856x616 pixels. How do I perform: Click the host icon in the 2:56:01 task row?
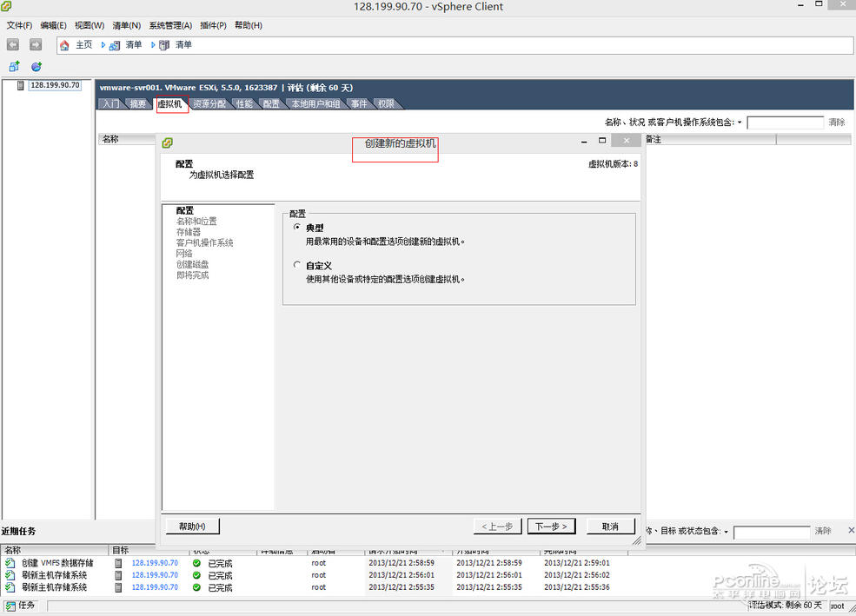click(118, 575)
